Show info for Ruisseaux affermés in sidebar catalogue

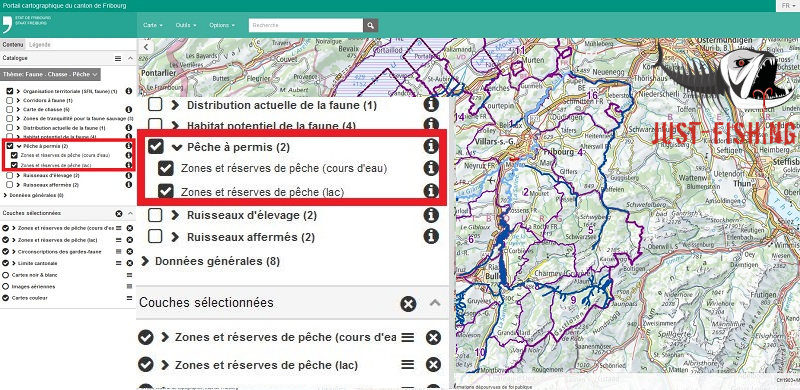(x=129, y=185)
